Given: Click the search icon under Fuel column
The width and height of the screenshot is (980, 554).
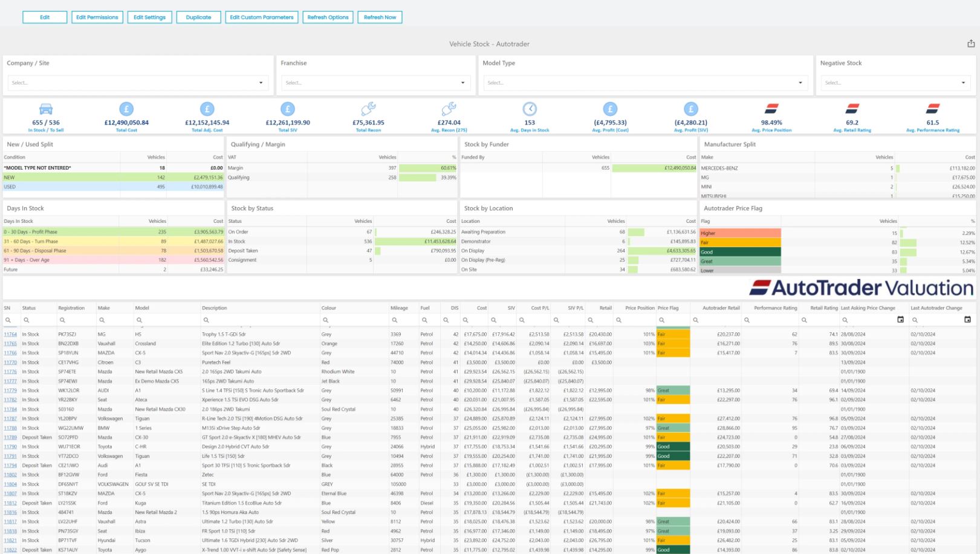Looking at the screenshot, I should click(x=424, y=320).
